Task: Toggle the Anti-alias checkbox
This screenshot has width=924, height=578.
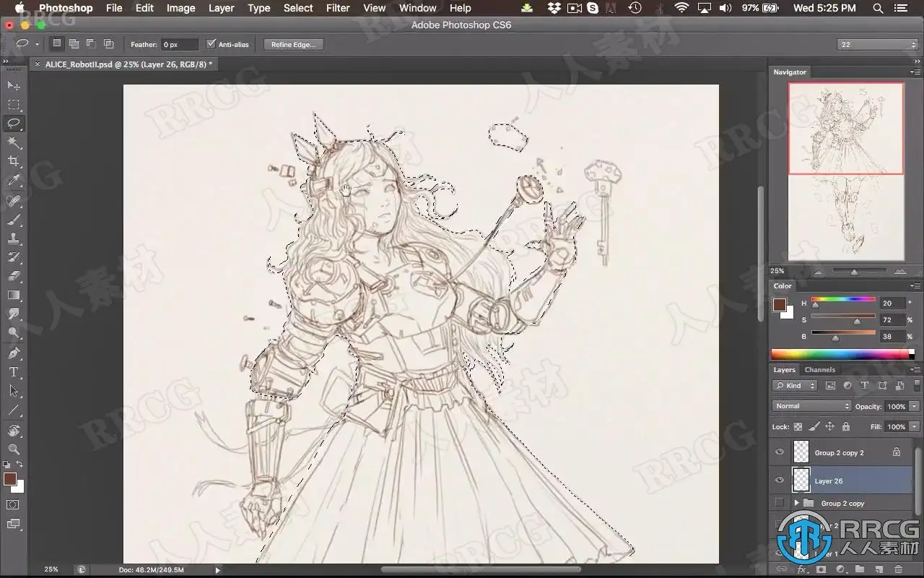Action: (x=211, y=44)
